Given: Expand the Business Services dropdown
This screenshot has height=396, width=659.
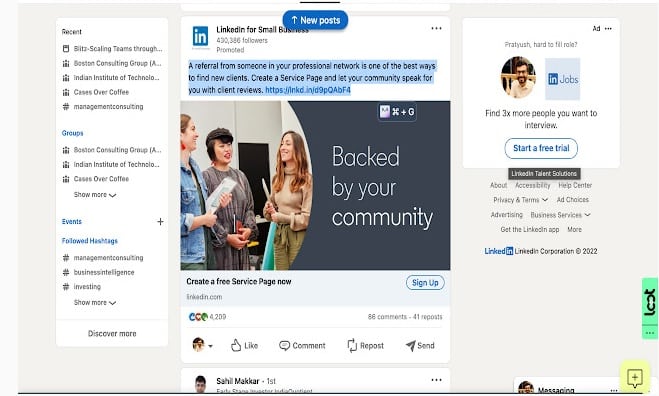Looking at the screenshot, I should point(560,215).
